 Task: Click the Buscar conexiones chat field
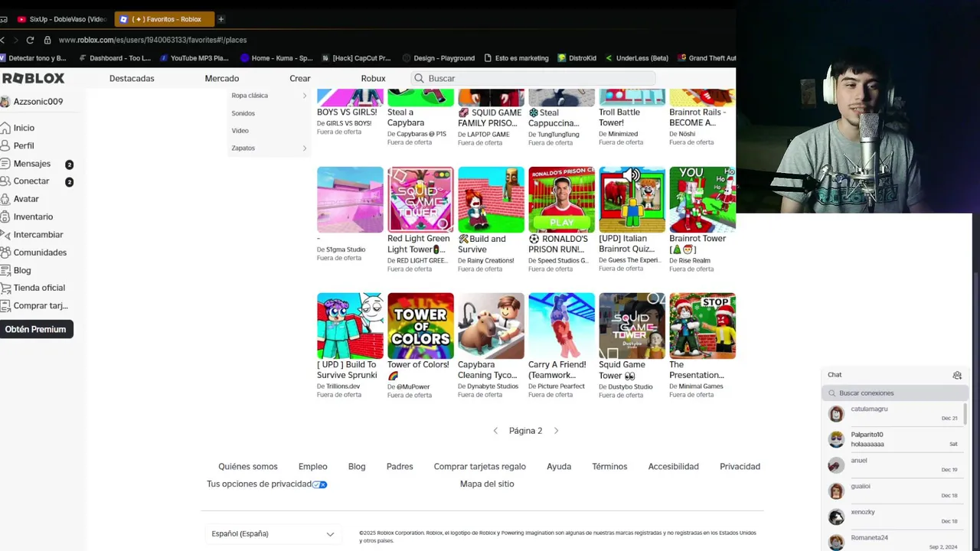(x=895, y=393)
